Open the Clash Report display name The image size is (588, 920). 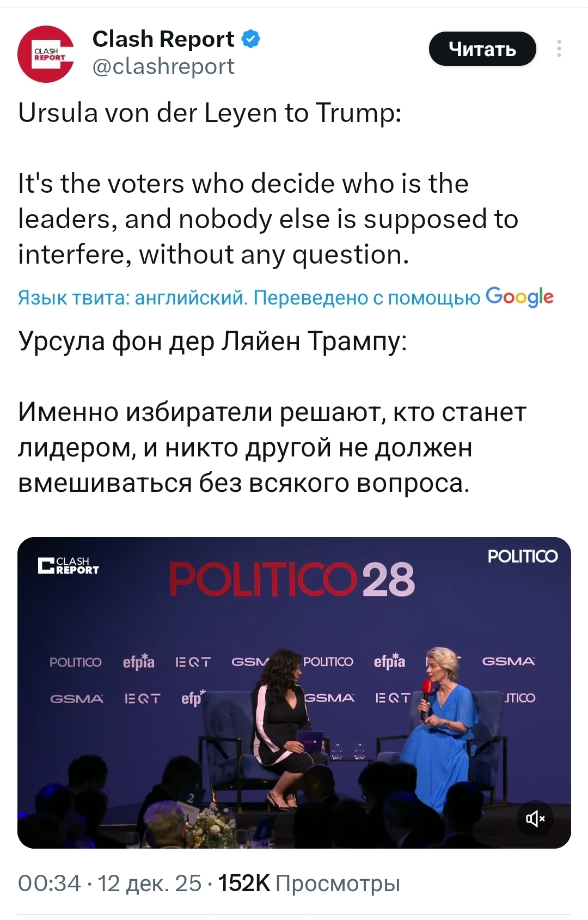tap(163, 39)
